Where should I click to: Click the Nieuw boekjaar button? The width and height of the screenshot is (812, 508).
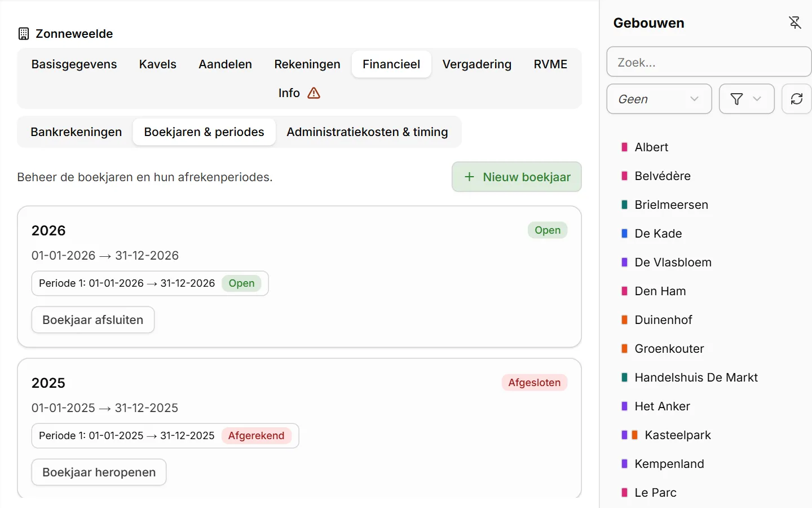[517, 177]
